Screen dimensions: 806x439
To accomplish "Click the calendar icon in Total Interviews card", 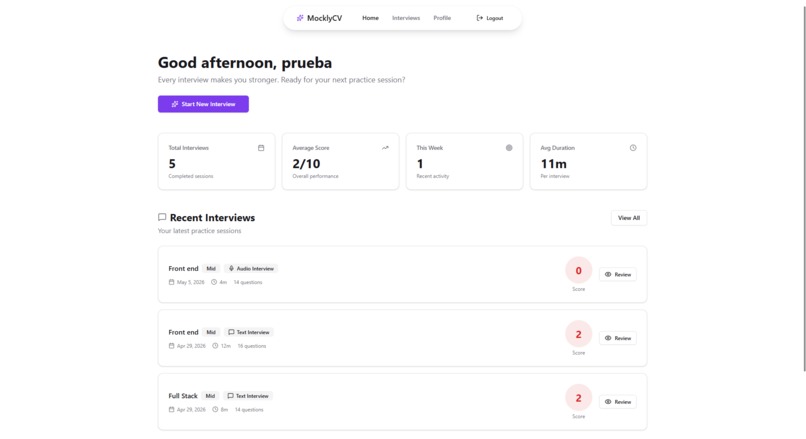I will pyautogui.click(x=261, y=148).
